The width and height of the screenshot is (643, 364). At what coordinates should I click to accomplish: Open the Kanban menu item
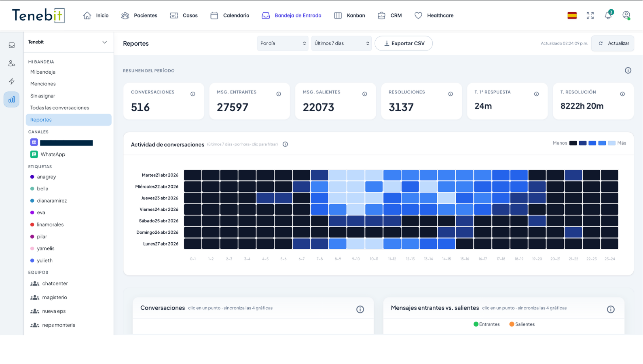[350, 15]
